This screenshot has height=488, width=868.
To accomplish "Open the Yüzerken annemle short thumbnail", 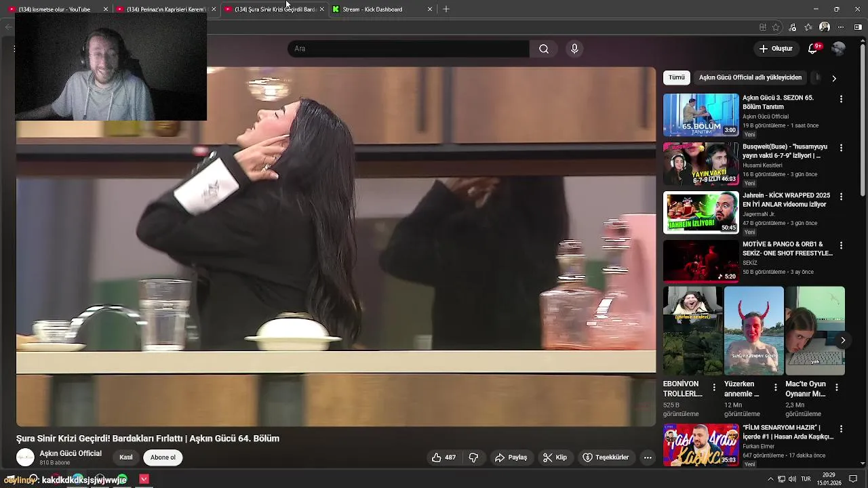I will pyautogui.click(x=754, y=331).
